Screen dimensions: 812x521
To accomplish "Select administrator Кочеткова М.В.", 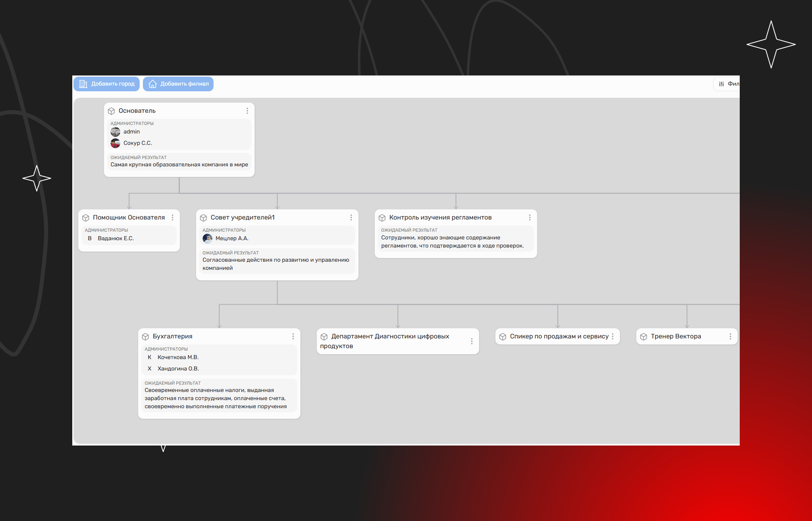I will tap(178, 357).
